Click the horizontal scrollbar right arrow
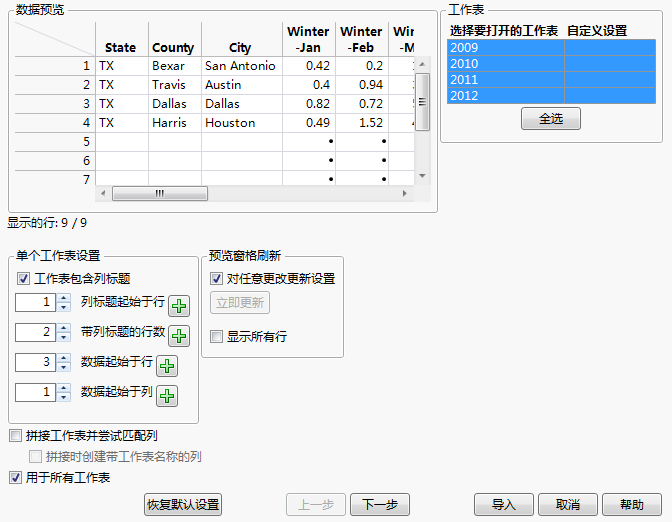Viewport: 672px width, 522px height. point(405,193)
